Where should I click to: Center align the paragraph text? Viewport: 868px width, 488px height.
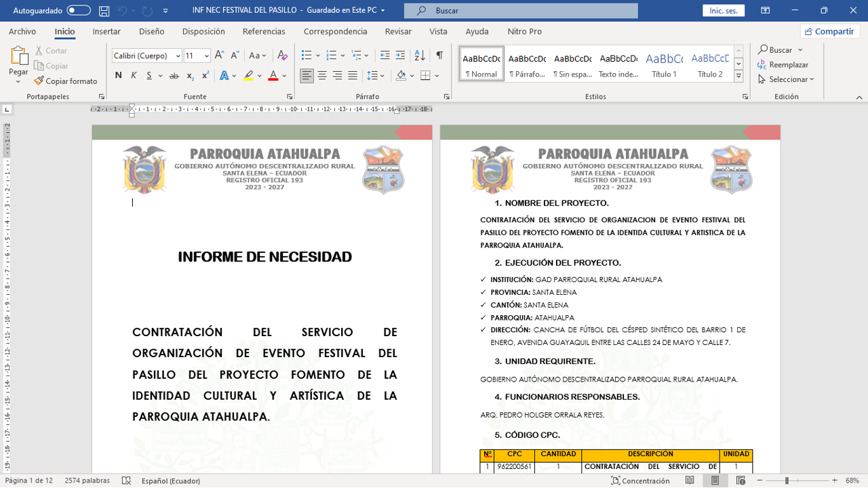tap(322, 75)
